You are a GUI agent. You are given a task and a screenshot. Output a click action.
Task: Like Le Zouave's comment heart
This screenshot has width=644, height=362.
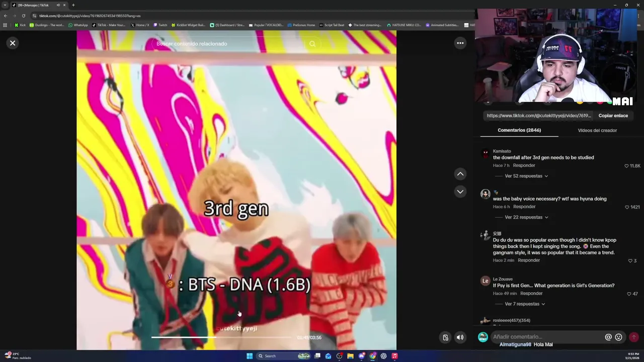629,294
